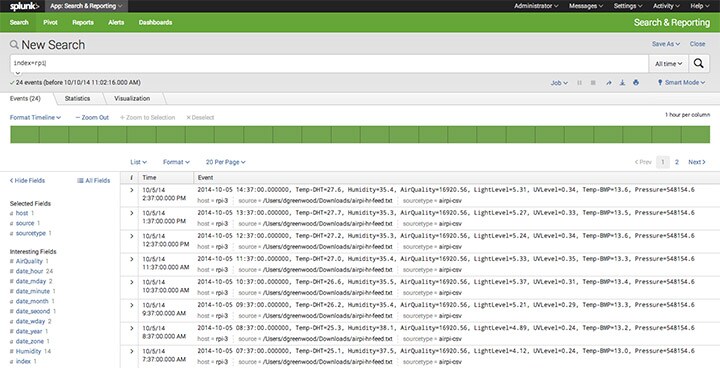The image size is (720, 368).
Task: Open the Save As dropdown
Action: [x=666, y=44]
